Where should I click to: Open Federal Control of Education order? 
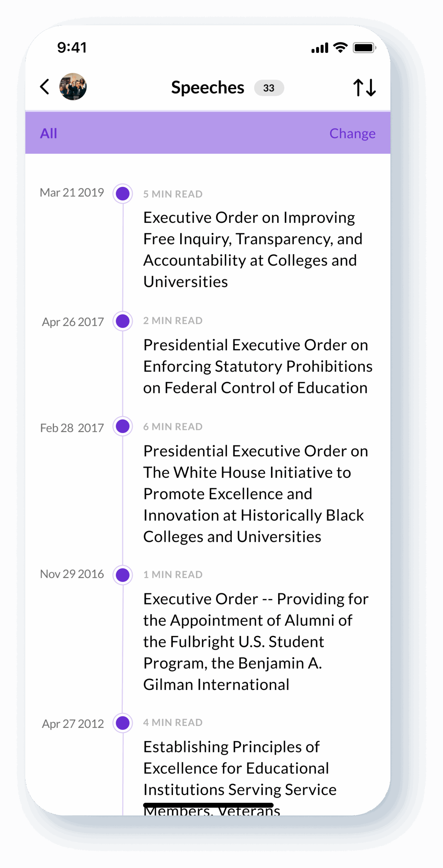click(257, 366)
